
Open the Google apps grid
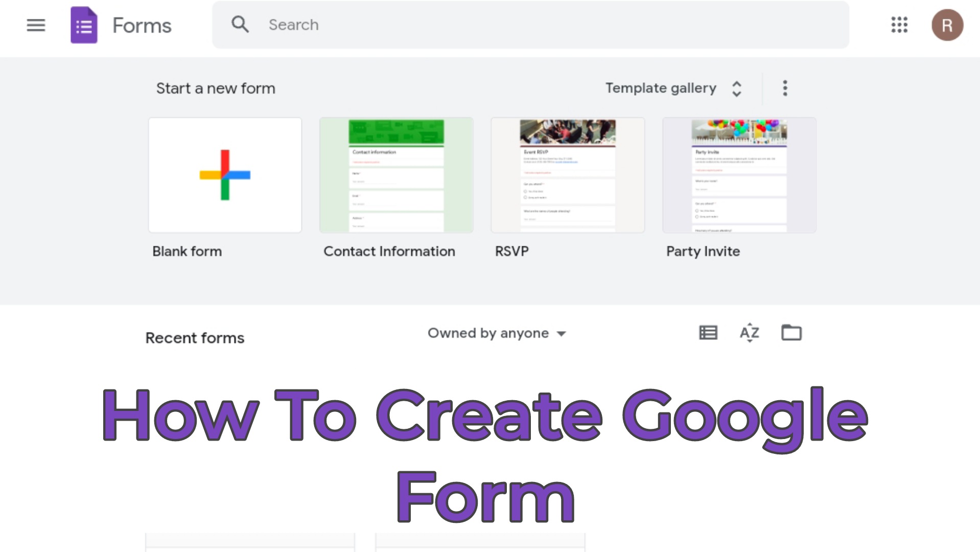pyautogui.click(x=899, y=25)
